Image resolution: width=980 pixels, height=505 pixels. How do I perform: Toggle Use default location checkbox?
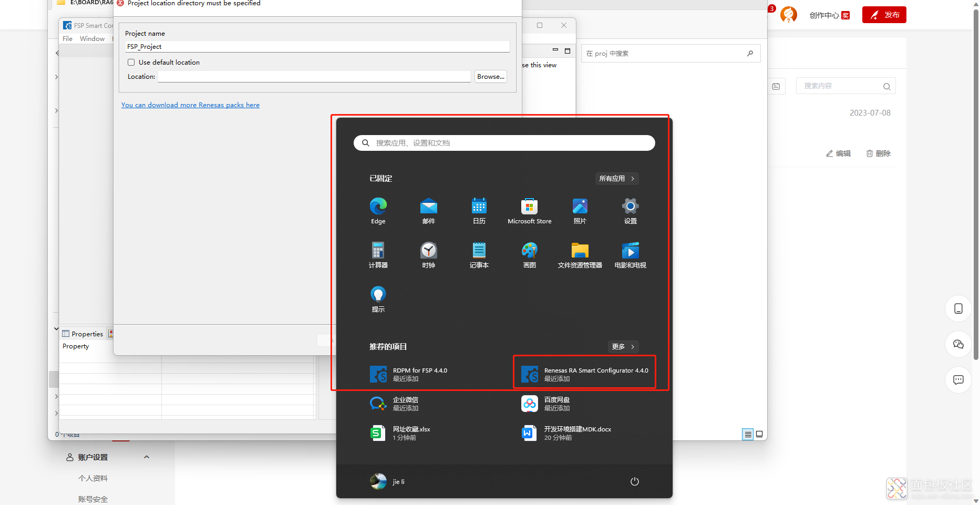pyautogui.click(x=131, y=62)
